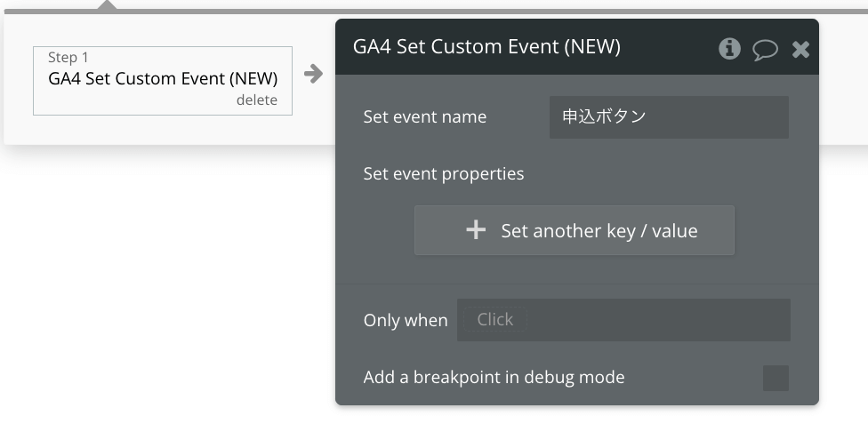The image size is (868, 448).
Task: Click the panel title GA4 Set Custom Event
Action: coord(486,46)
